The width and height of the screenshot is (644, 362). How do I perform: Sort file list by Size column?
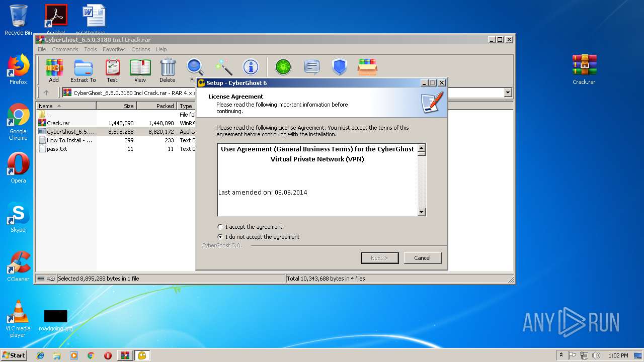tap(116, 106)
